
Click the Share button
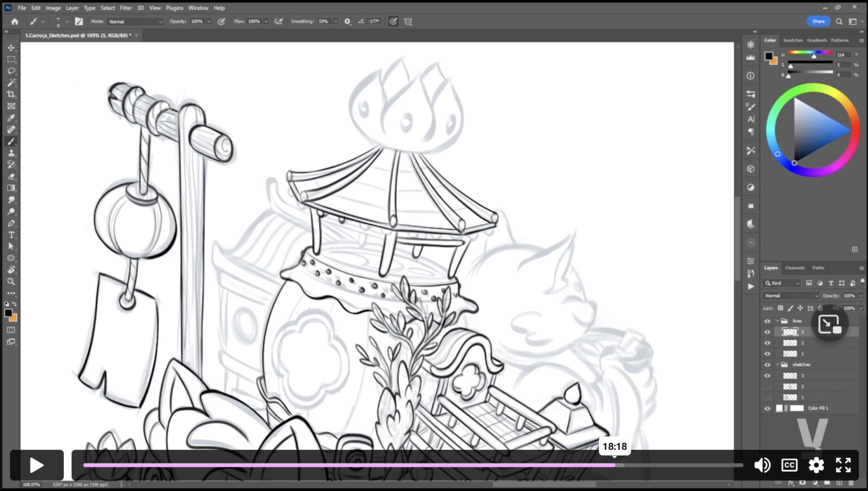[818, 21]
